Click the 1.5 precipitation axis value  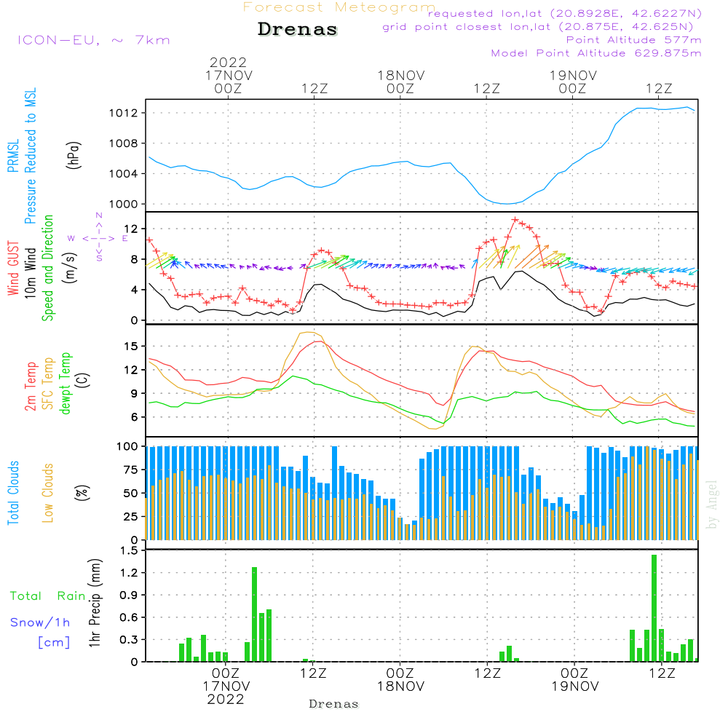pyautogui.click(x=129, y=550)
